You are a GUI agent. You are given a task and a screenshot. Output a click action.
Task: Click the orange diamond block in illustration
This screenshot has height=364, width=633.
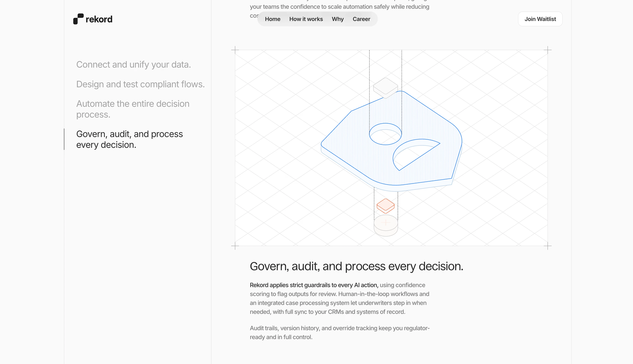(x=385, y=206)
